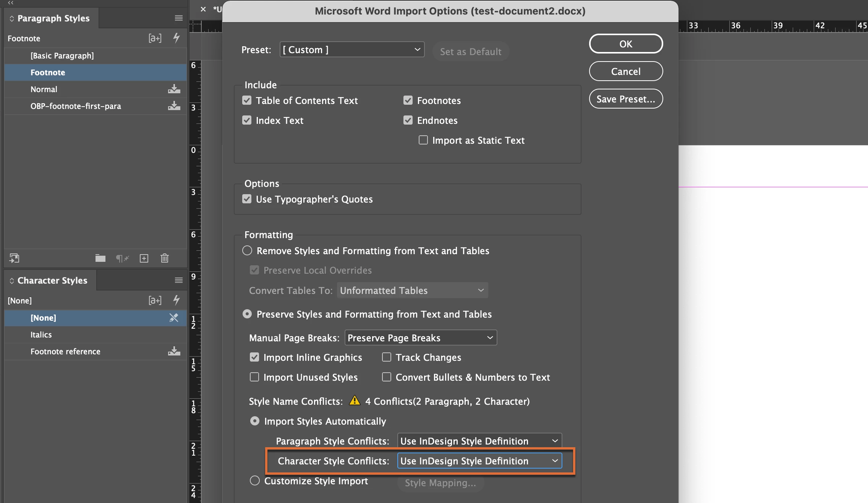Click the new style group folder icon
Viewport: 868px width, 503px height.
(100, 258)
